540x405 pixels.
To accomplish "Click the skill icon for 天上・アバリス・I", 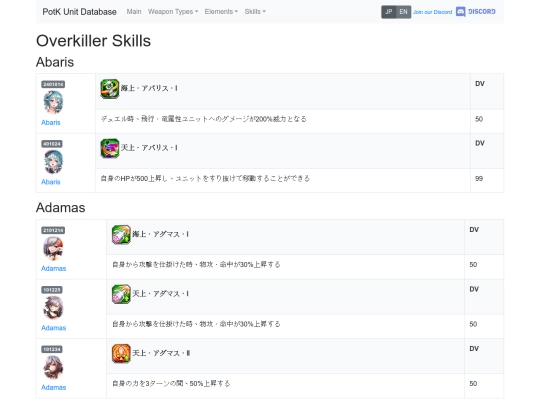I will click(x=110, y=148).
